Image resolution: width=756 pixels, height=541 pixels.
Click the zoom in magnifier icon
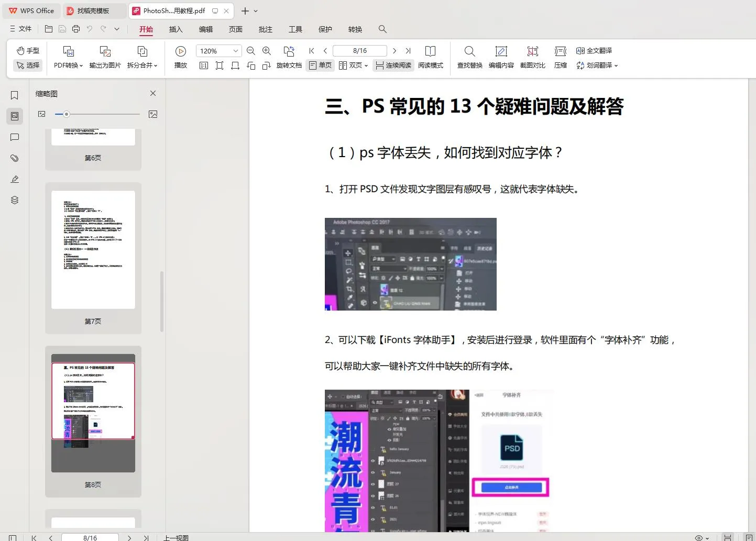pos(267,51)
